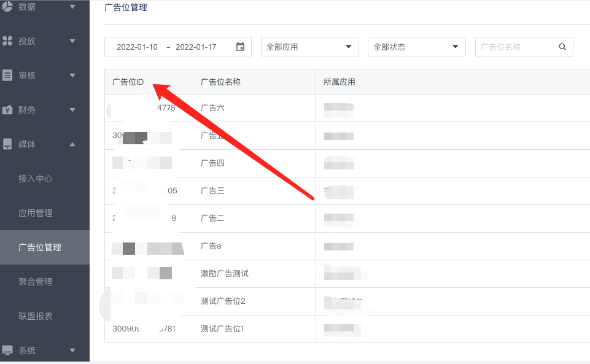Image resolution: width=590 pixels, height=364 pixels.
Task: Click the 财务 yen icon in sidebar
Action: pyautogui.click(x=7, y=110)
